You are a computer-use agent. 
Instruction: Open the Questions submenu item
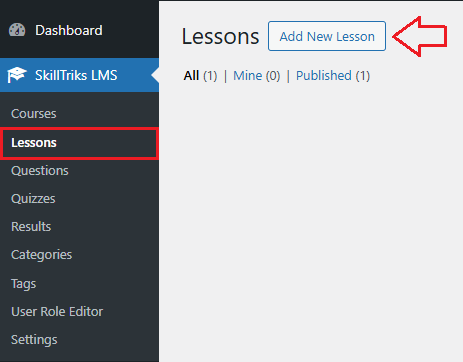[x=40, y=171]
